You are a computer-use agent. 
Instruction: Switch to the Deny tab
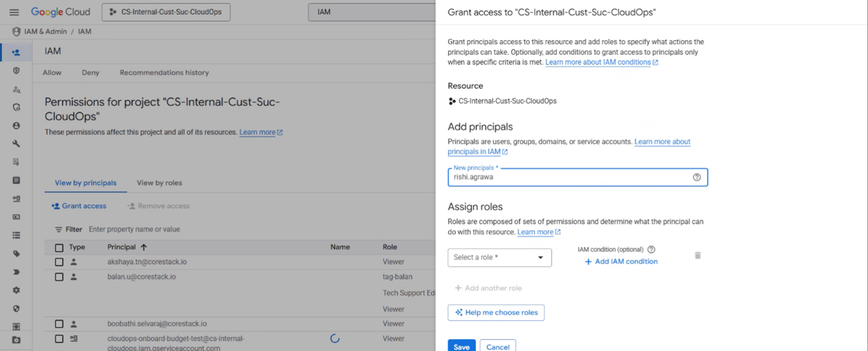(91, 72)
